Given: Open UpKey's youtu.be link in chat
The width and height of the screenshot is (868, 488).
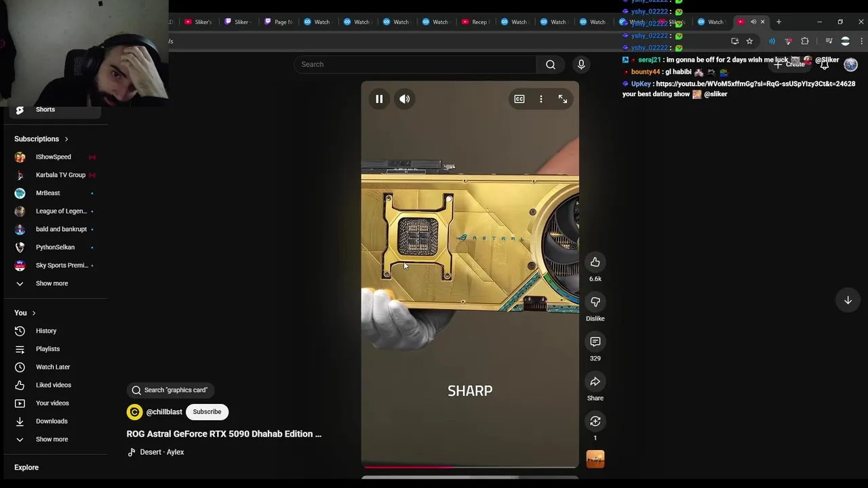Looking at the screenshot, I should click(755, 84).
